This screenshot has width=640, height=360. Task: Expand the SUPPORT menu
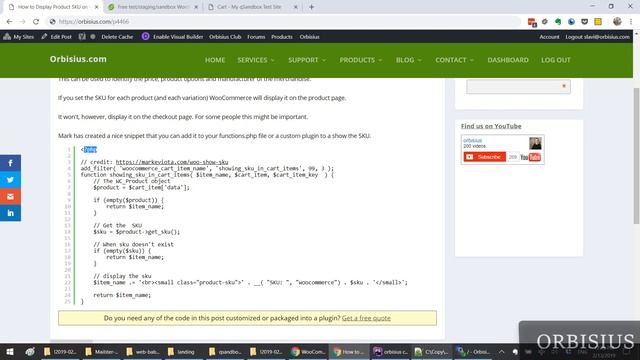tap(307, 60)
